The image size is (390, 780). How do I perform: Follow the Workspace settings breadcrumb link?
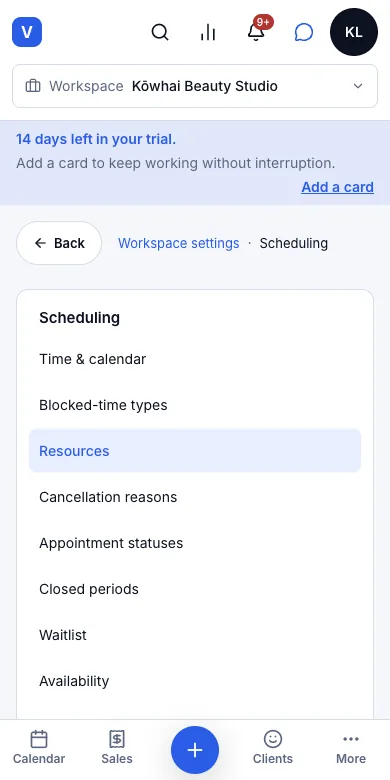point(179,243)
